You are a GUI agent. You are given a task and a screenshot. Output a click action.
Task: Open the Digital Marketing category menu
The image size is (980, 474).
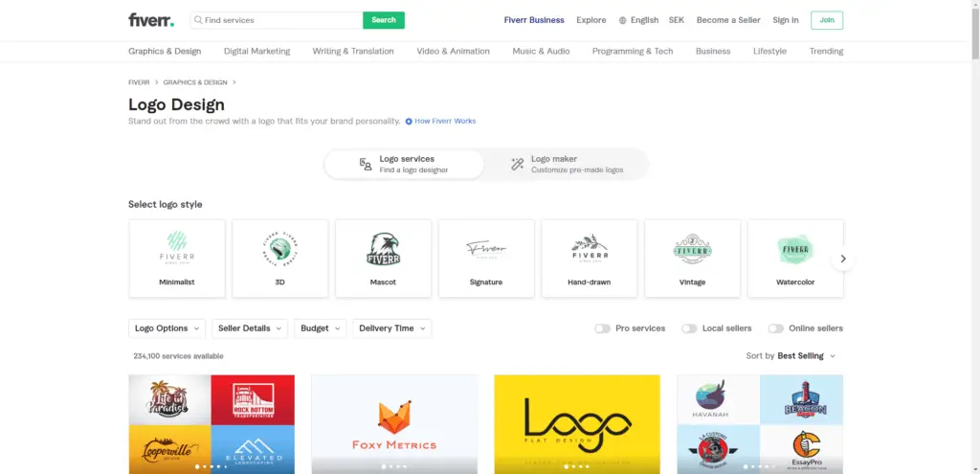click(x=256, y=52)
